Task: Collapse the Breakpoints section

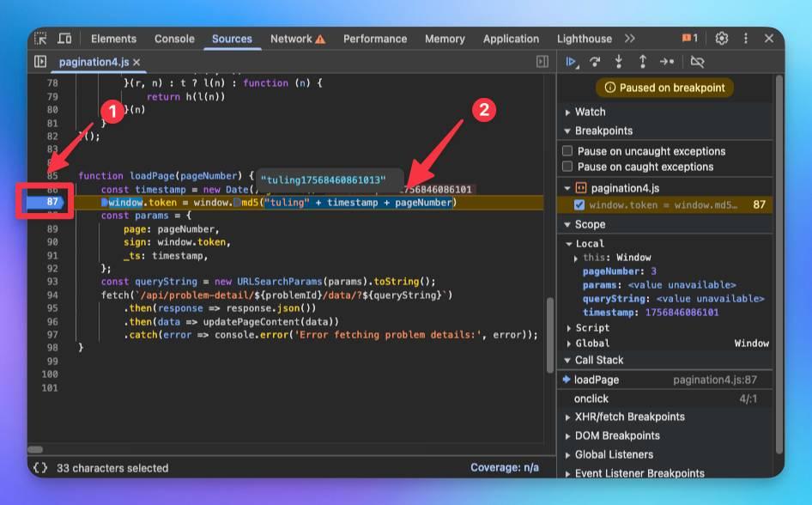Action: point(567,131)
